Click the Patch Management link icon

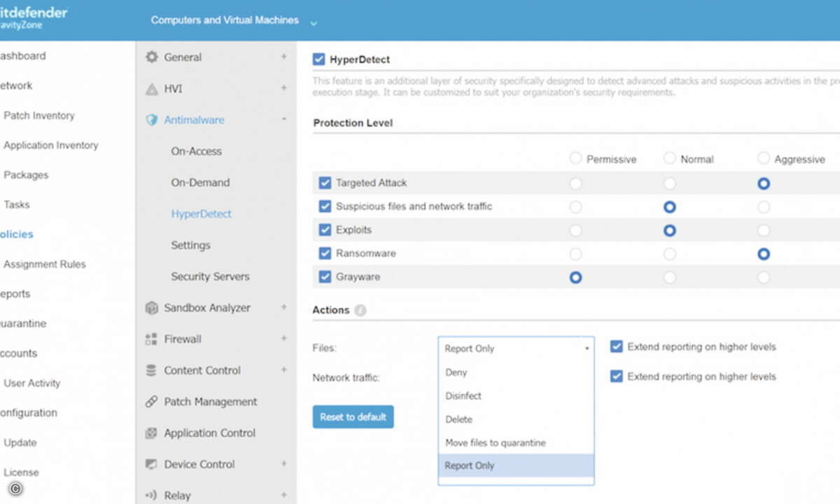click(151, 402)
